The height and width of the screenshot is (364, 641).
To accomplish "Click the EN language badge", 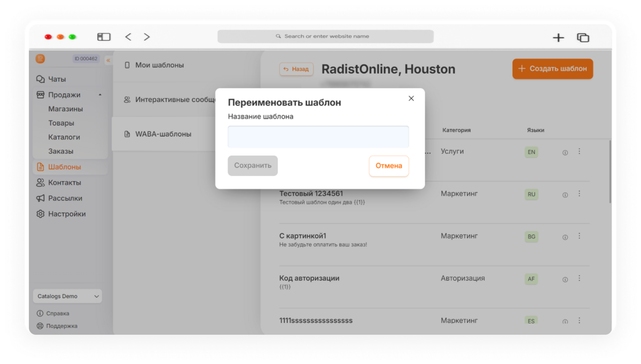I will (531, 152).
